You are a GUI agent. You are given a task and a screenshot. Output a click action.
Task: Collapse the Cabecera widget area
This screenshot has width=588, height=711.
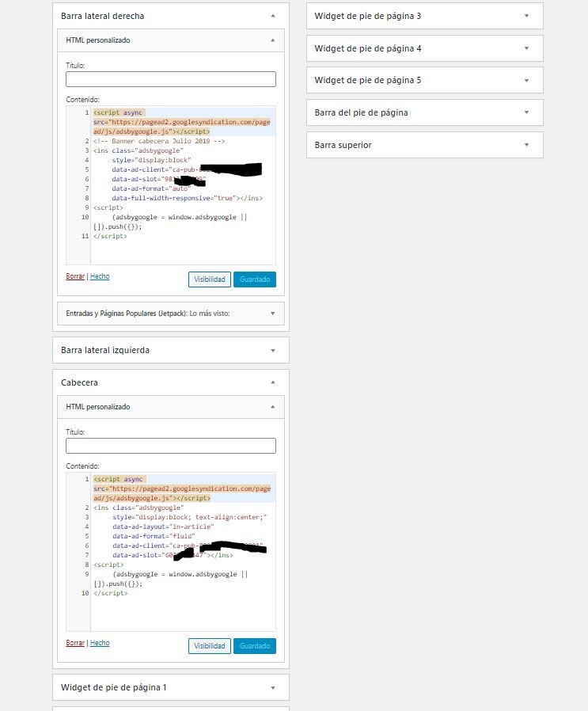pyautogui.click(x=273, y=382)
